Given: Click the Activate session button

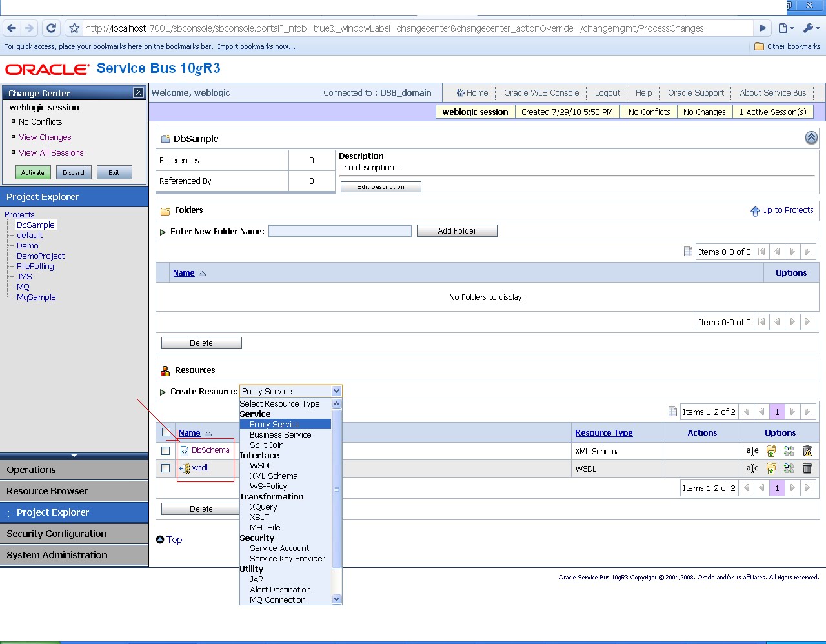Looking at the screenshot, I should [x=33, y=172].
